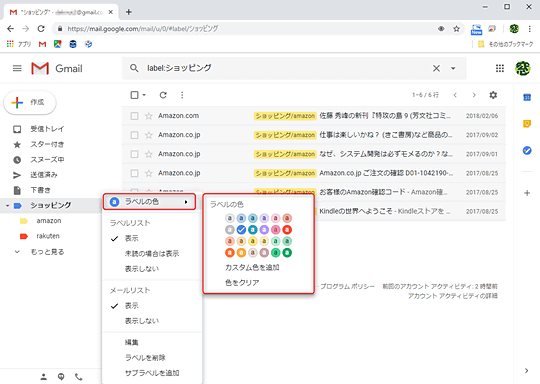Refresh the mail list

tap(163, 95)
